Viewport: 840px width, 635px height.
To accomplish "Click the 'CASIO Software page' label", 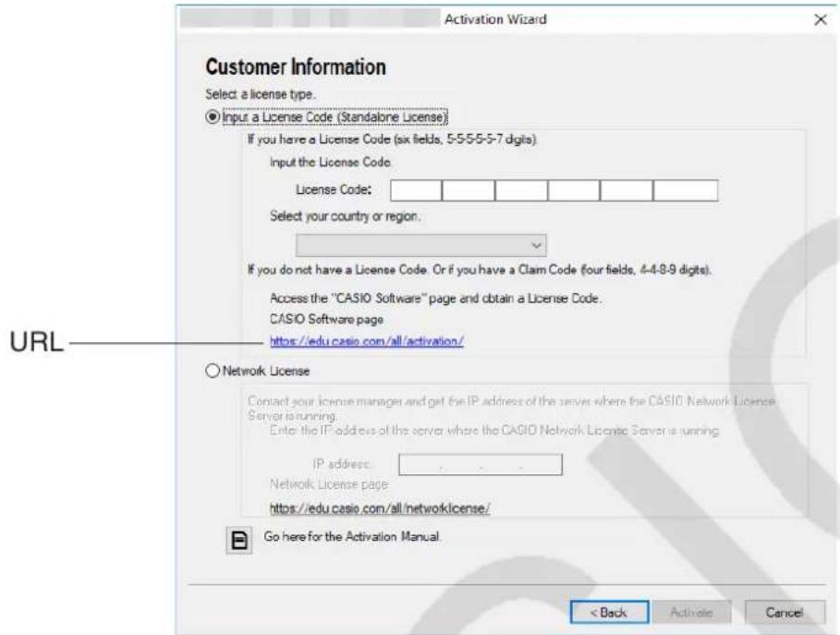I will pyautogui.click(x=327, y=320).
